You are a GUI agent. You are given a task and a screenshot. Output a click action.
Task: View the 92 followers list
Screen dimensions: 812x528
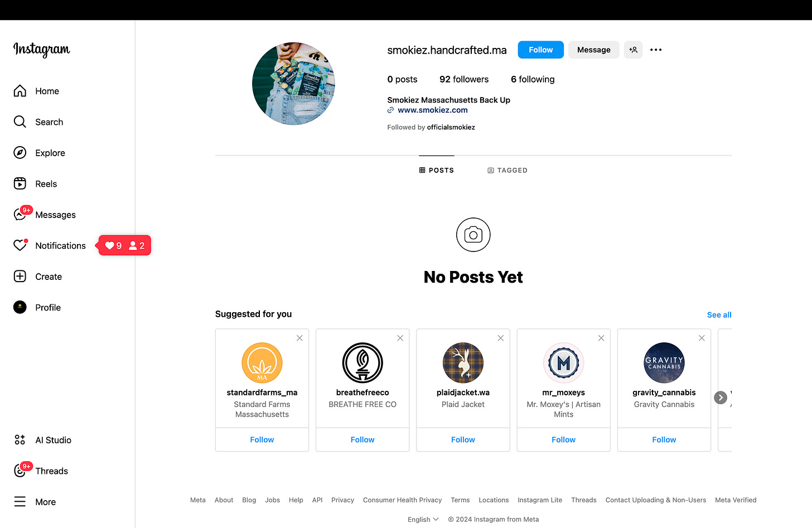pyautogui.click(x=464, y=79)
